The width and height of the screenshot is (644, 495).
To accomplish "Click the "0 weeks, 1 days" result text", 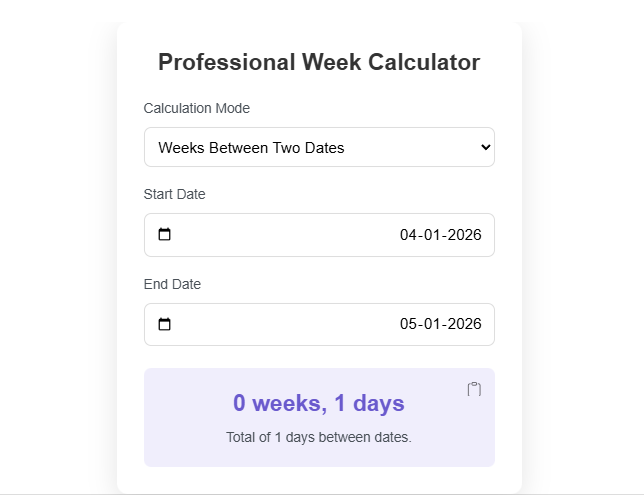I will pyautogui.click(x=319, y=403).
